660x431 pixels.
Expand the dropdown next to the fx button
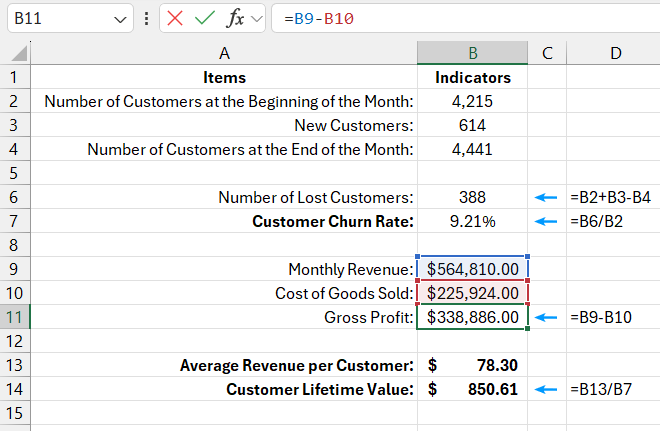(x=256, y=19)
